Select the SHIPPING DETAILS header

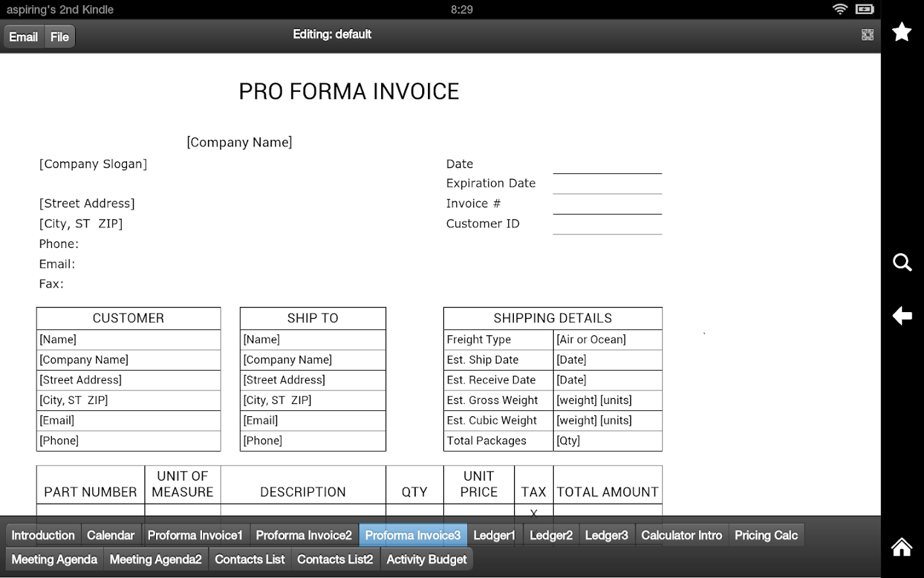[553, 319]
